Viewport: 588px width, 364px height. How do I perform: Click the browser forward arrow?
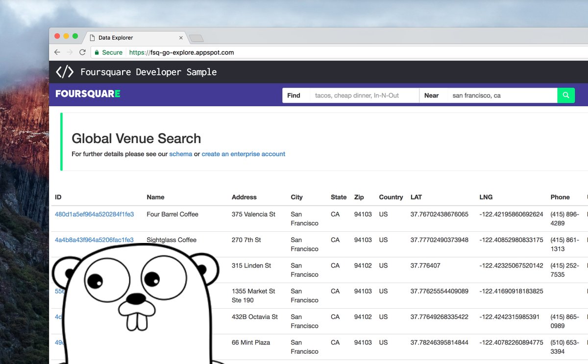pos(70,52)
